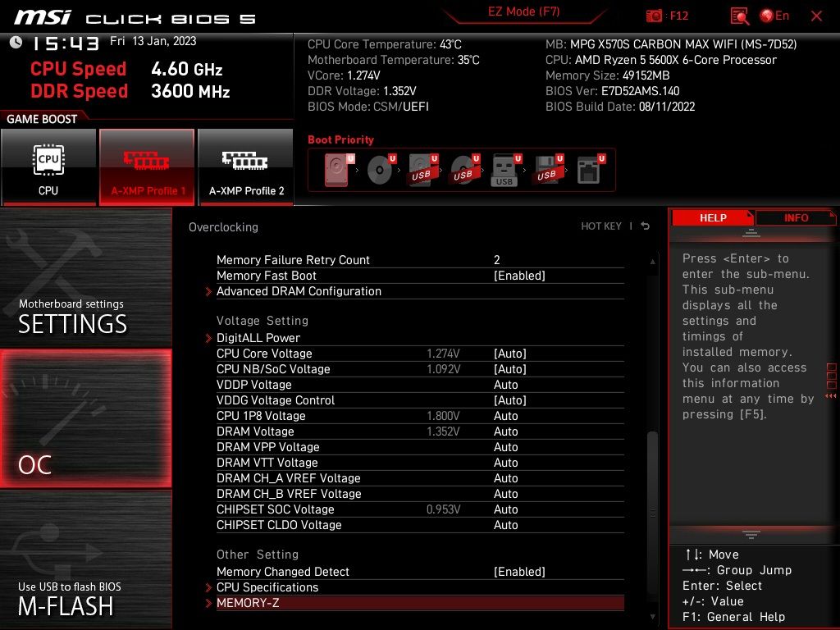The width and height of the screenshot is (840, 630).
Task: Select the DRAM VTT Voltage setting
Action: [420, 463]
